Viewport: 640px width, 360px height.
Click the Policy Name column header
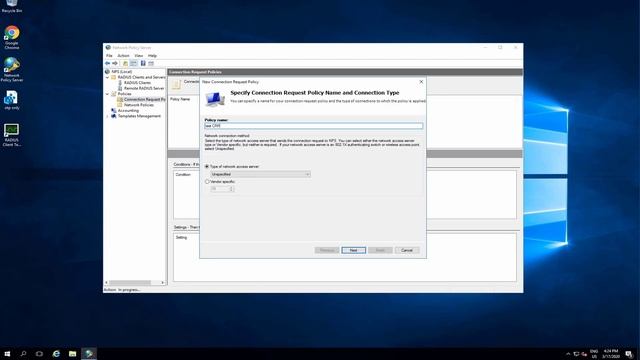click(180, 99)
